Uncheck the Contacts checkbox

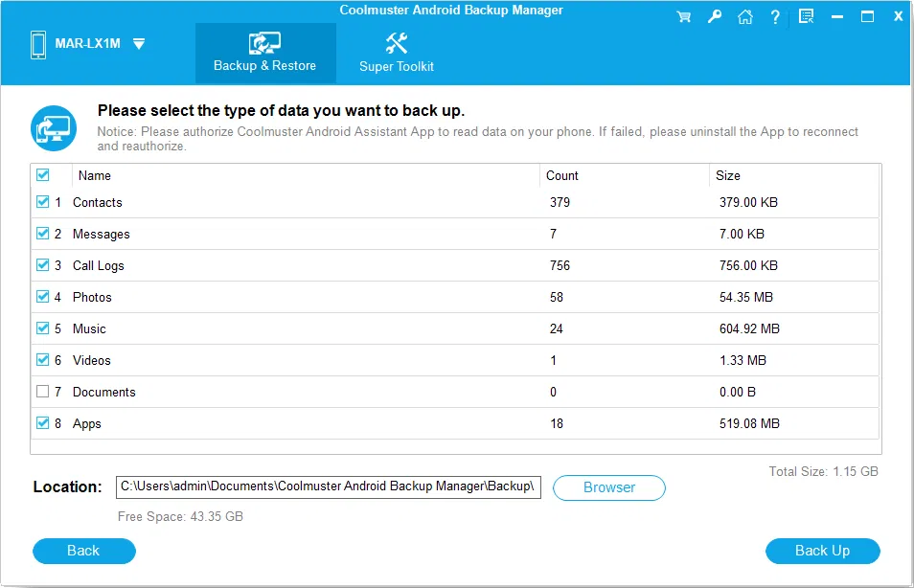pos(42,202)
